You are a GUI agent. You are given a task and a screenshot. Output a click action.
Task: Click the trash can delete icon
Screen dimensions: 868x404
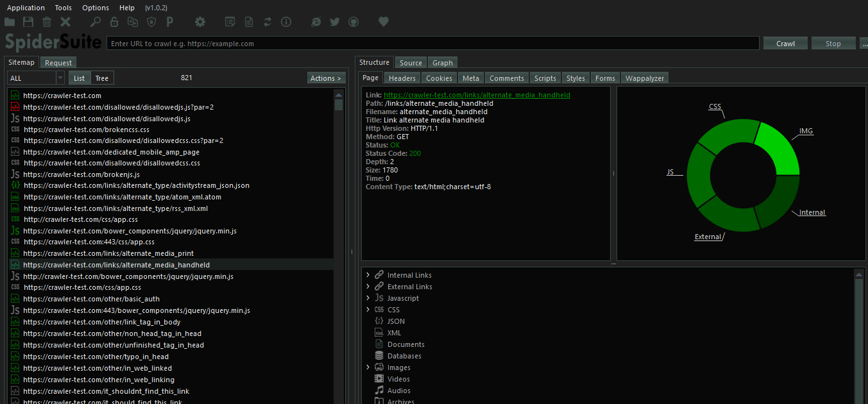coord(47,22)
